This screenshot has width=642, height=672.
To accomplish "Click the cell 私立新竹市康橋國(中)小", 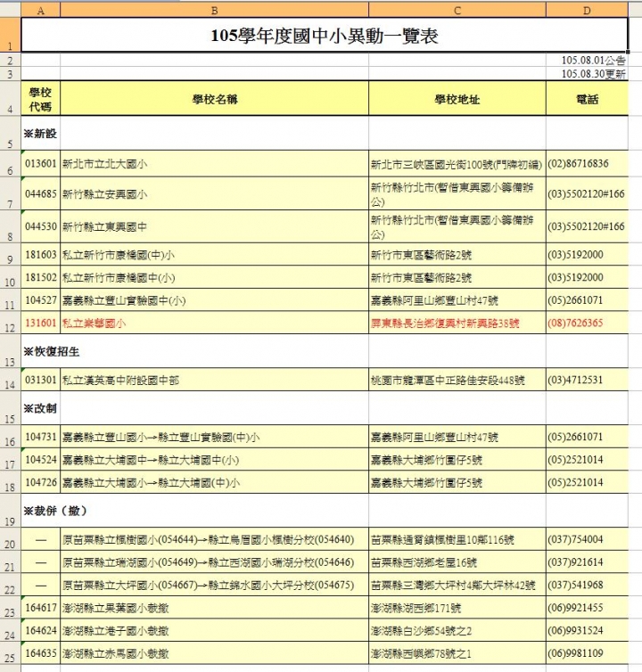I will pyautogui.click(x=214, y=255).
